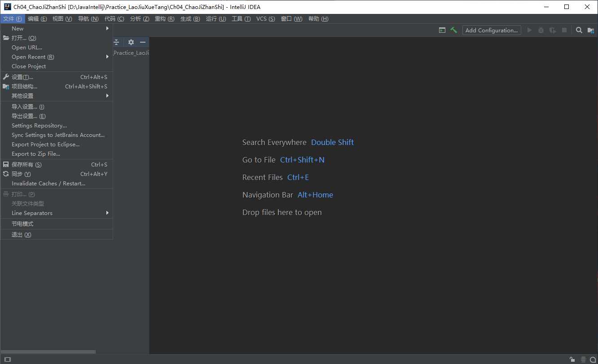Click the horizontal scrollbar under the project panel
This screenshot has height=364, width=598.
click(48, 352)
